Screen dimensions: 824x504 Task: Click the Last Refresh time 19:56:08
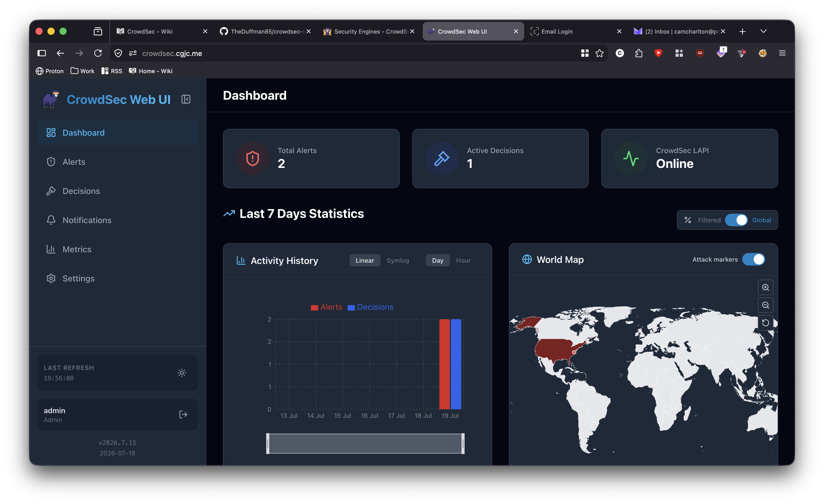point(59,378)
